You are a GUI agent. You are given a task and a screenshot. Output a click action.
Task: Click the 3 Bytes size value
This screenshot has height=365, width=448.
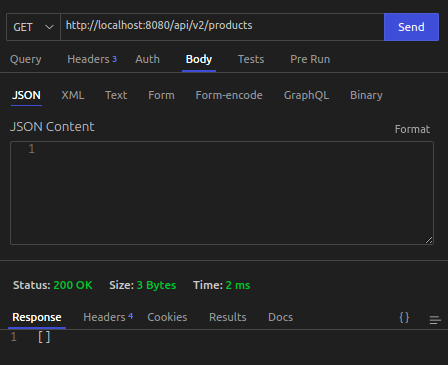[156, 285]
